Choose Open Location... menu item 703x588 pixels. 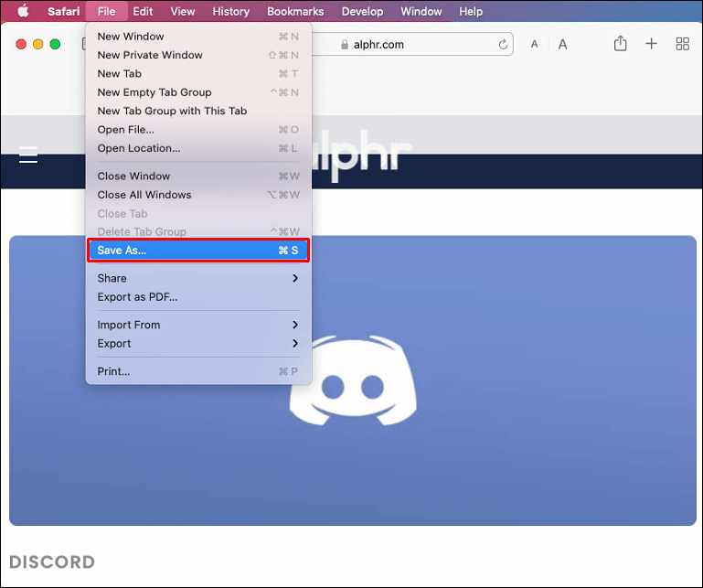pyautogui.click(x=198, y=148)
